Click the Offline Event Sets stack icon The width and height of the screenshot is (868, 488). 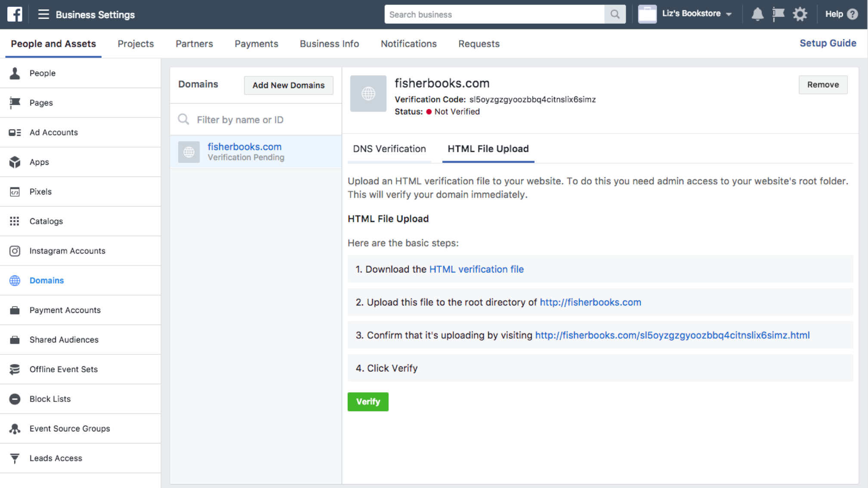[x=15, y=369]
